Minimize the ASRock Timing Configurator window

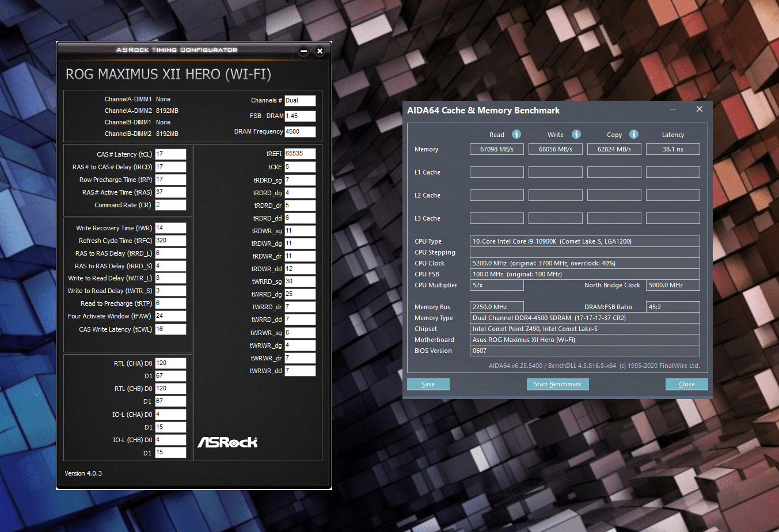tap(304, 51)
